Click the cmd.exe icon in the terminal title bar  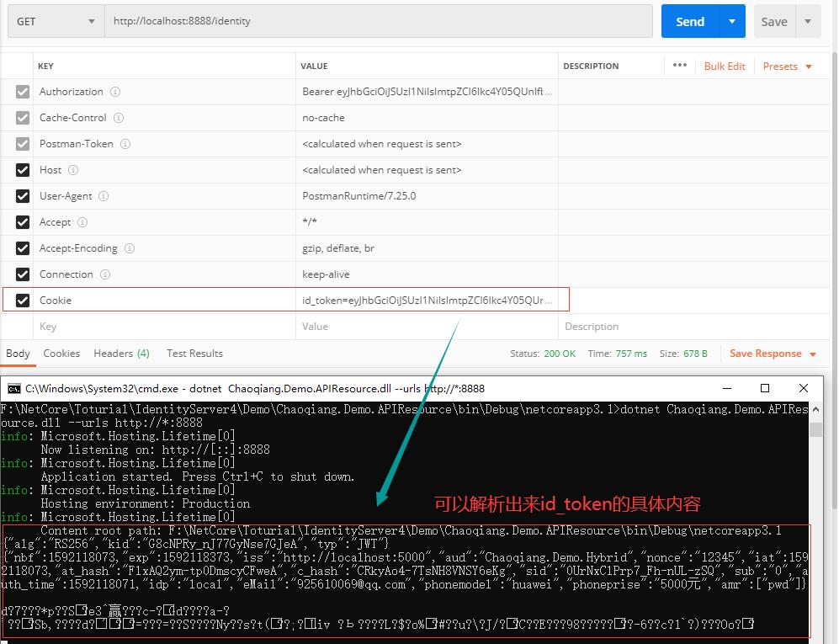point(13,388)
